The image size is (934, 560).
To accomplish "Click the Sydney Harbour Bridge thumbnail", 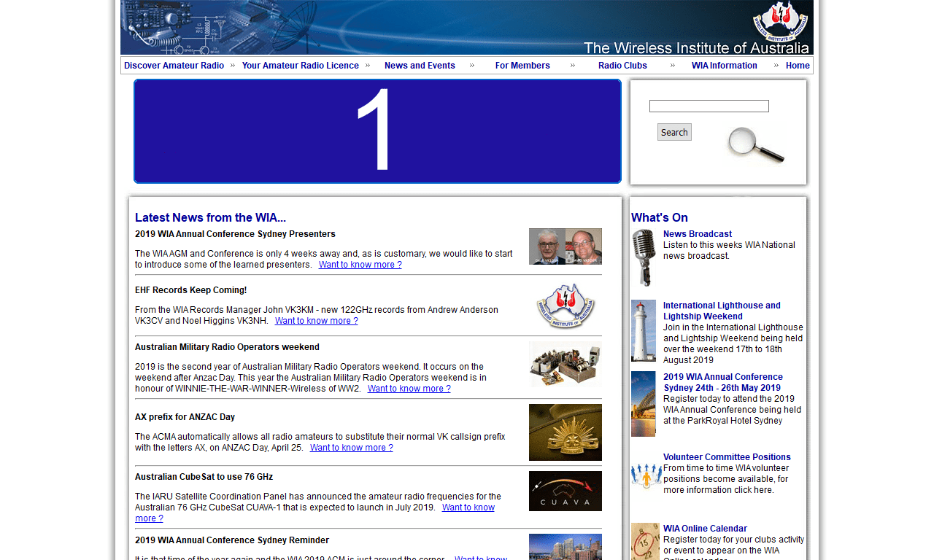I will coord(644,404).
